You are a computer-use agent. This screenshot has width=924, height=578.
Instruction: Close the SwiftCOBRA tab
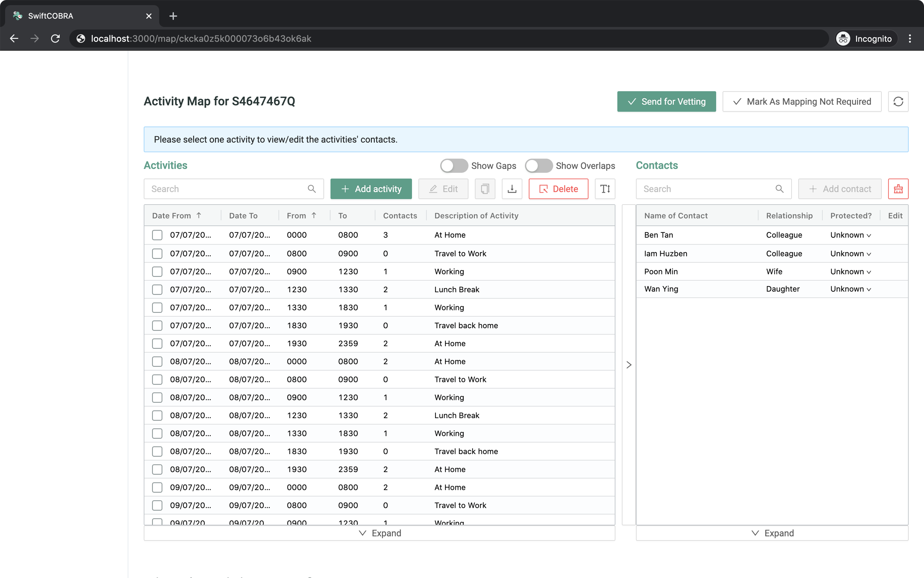(149, 16)
